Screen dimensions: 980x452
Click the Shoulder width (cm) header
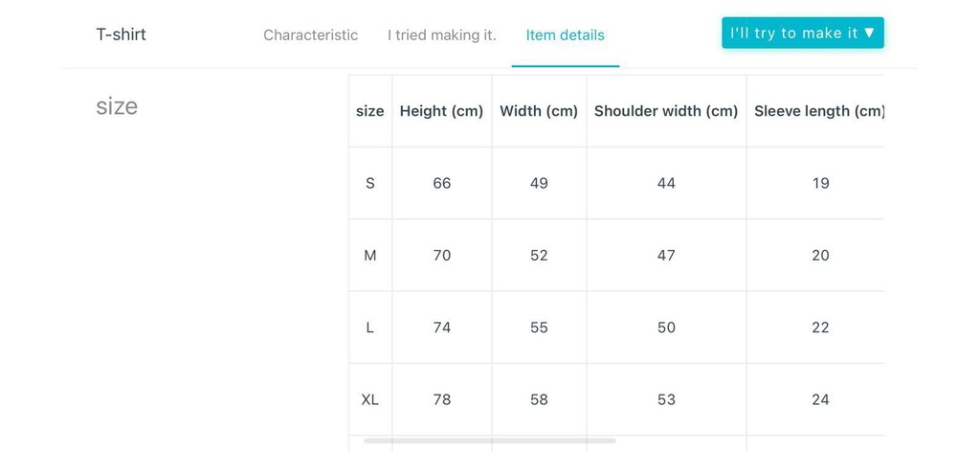[x=666, y=111]
